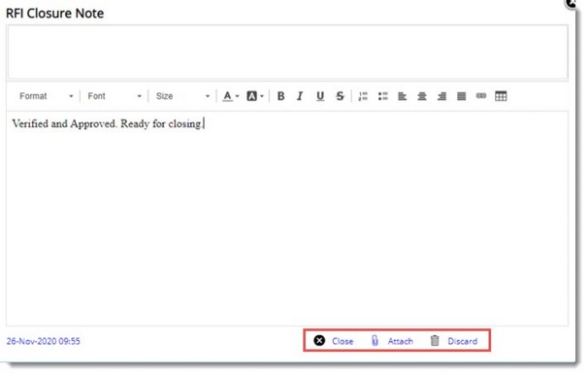Open the Format dropdown
Viewport: 588px width, 375px height.
tap(47, 96)
